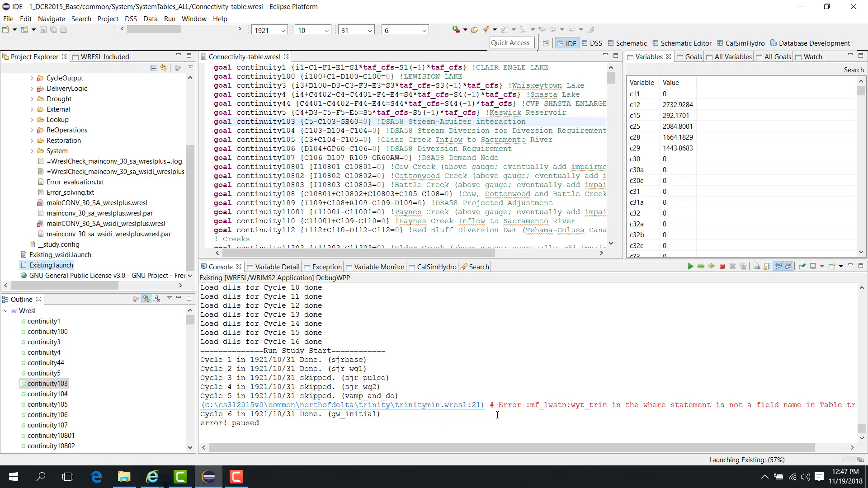The height and width of the screenshot is (488, 868).
Task: Open Microsoft Edge from taskbar
Action: click(x=96, y=477)
